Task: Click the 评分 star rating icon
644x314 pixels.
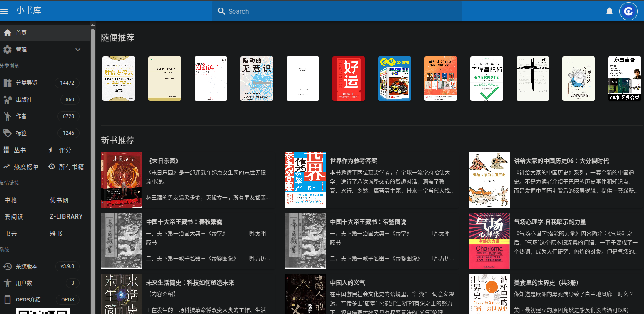Action: [51, 150]
